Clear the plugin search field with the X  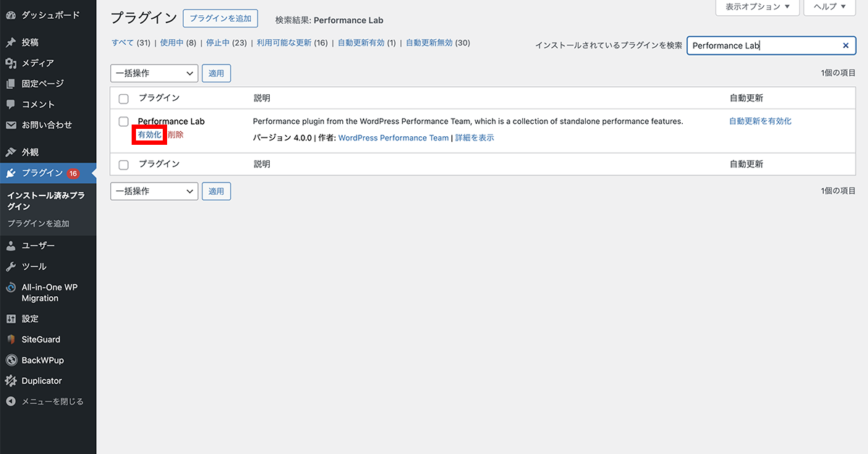point(845,45)
